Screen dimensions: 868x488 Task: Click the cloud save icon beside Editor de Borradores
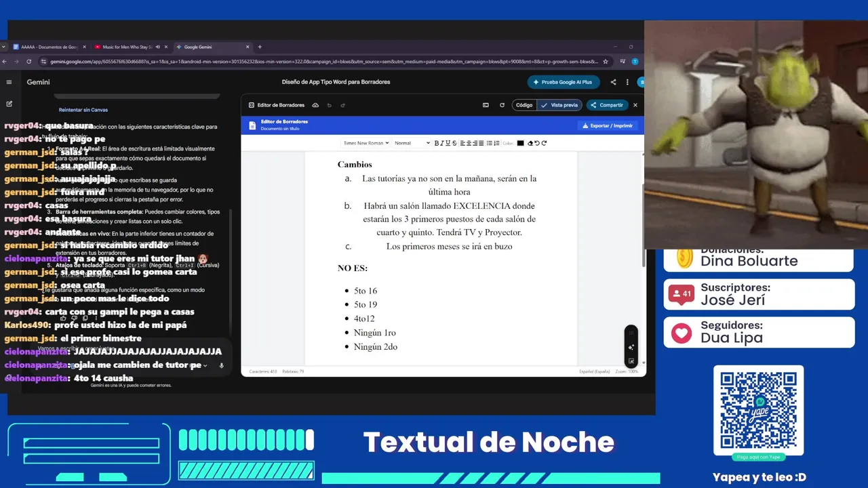tap(315, 105)
